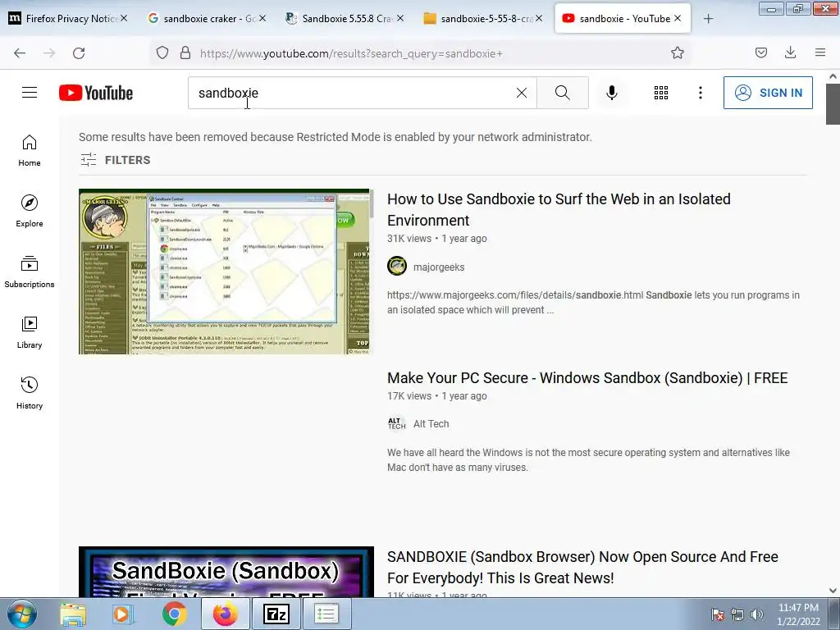Close the Firefox Privacy Notice tab

pyautogui.click(x=124, y=18)
